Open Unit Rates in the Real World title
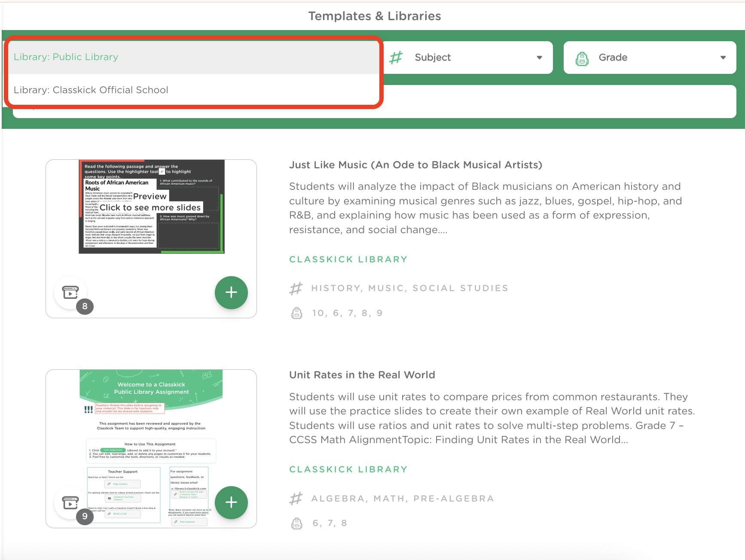The height and width of the screenshot is (560, 745). click(362, 375)
